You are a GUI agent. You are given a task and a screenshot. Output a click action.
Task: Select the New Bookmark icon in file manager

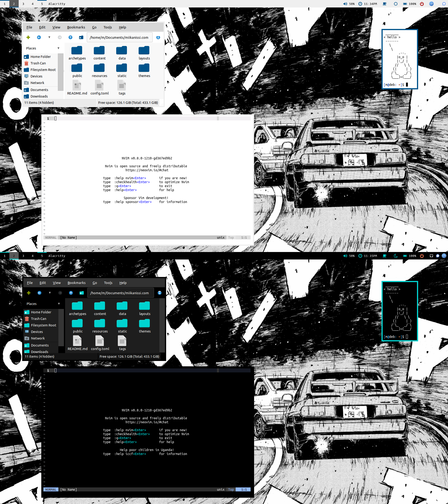tap(28, 38)
